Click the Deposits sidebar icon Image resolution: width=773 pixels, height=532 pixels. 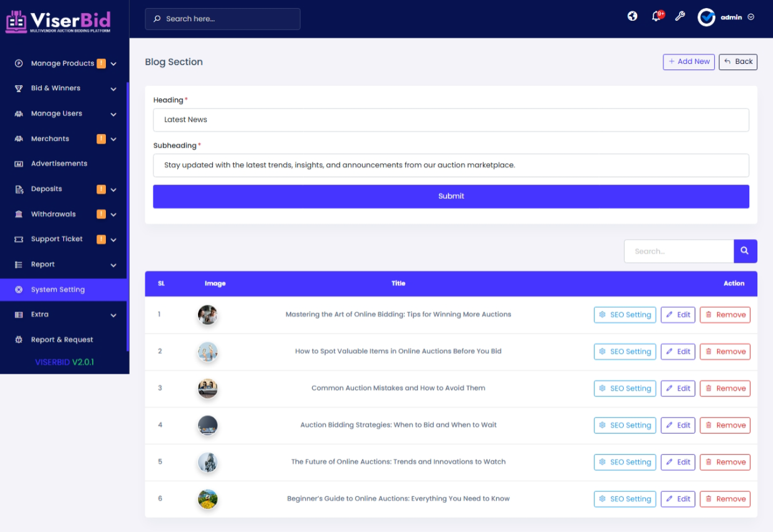tap(19, 189)
